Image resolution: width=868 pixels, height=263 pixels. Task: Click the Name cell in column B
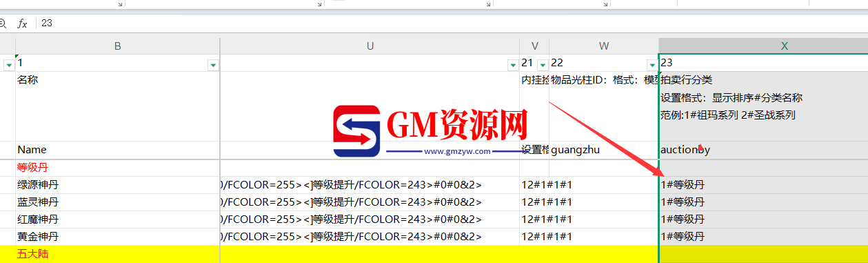pos(118,150)
